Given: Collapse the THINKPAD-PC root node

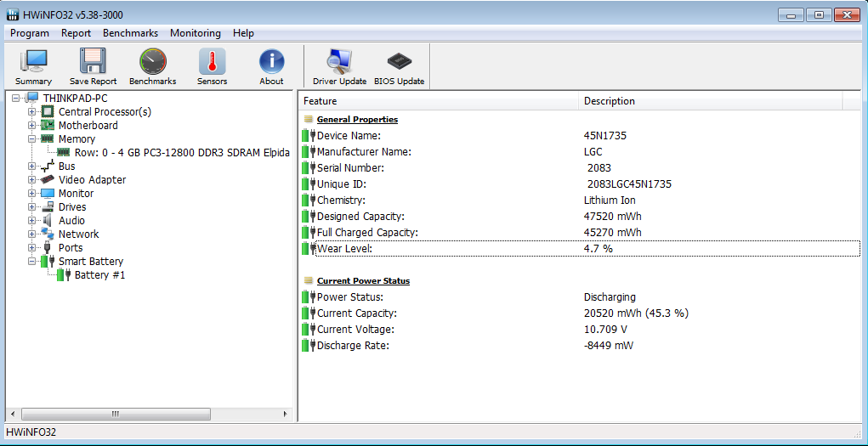Looking at the screenshot, I should 15,98.
